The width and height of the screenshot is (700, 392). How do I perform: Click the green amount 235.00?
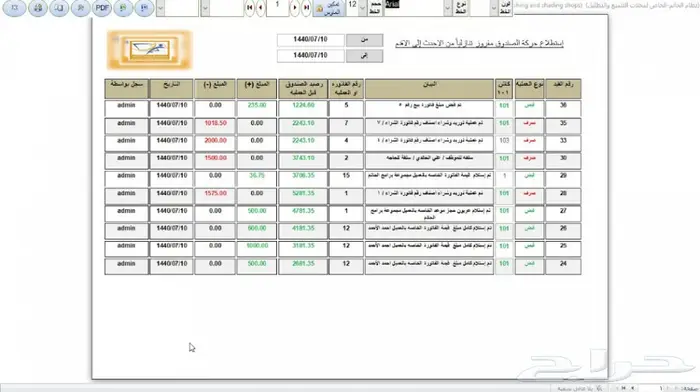point(257,105)
